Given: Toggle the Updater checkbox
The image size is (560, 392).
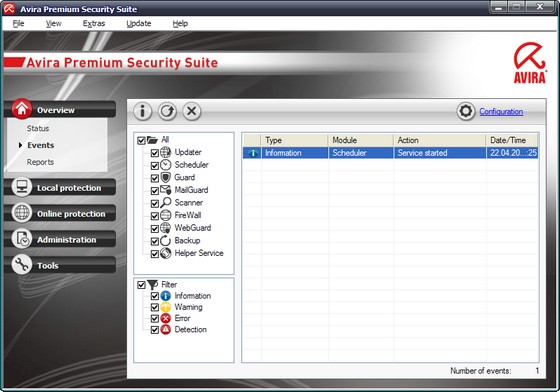Looking at the screenshot, I should 155,153.
